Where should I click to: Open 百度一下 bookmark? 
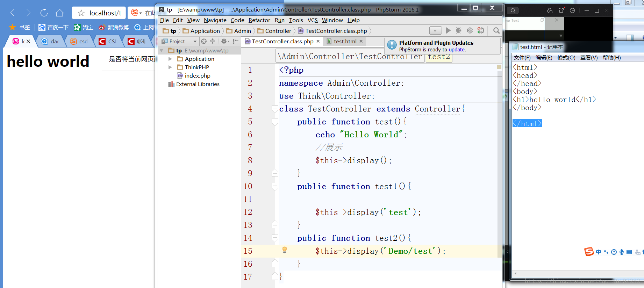53,27
